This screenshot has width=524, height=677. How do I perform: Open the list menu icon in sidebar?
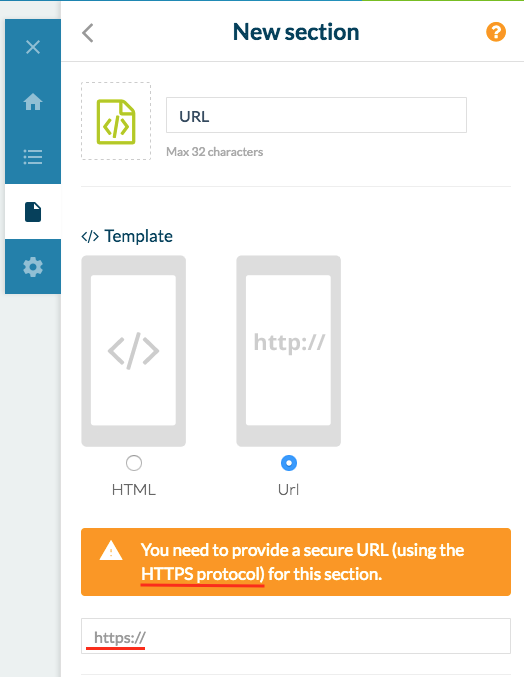[33, 157]
